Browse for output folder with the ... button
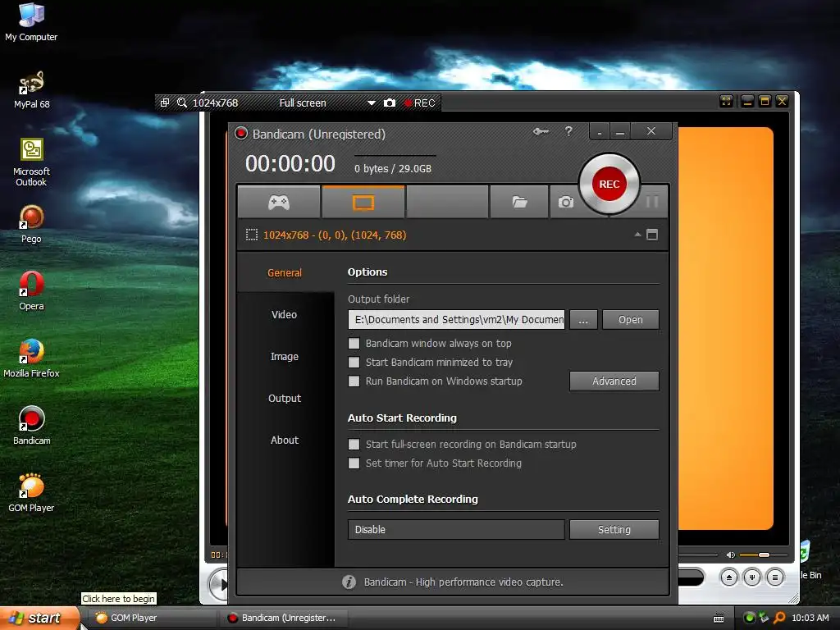This screenshot has height=630, width=840. pyautogui.click(x=583, y=319)
